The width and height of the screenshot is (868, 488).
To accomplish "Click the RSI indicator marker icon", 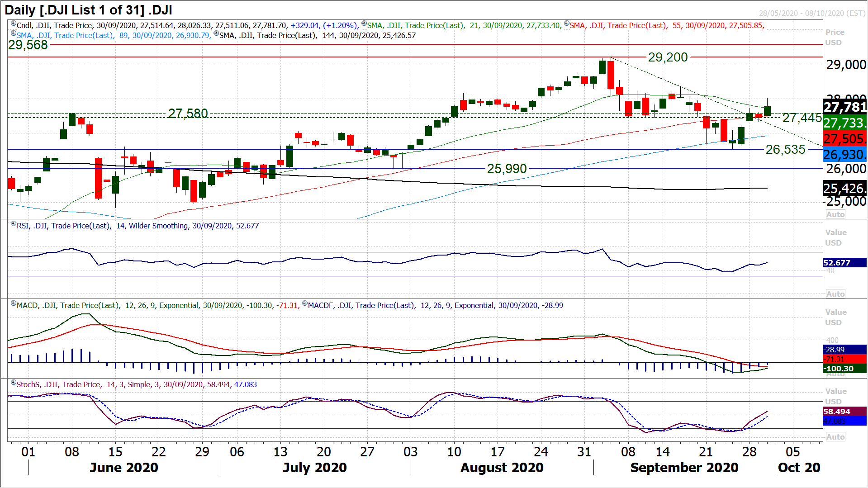I will (x=14, y=224).
